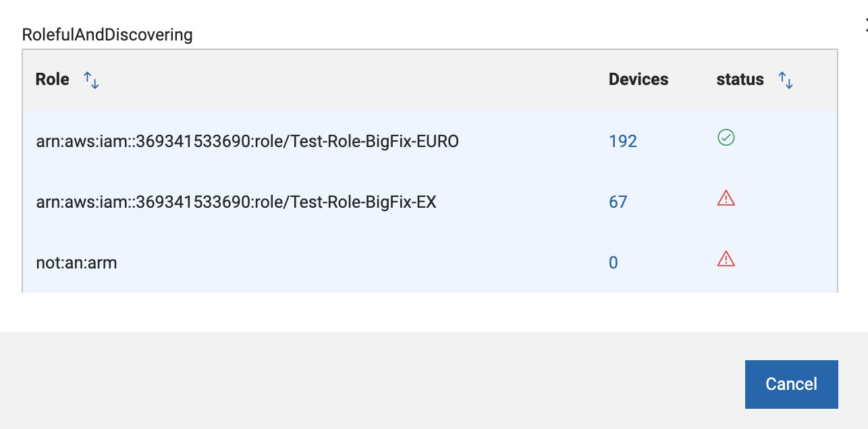Open the 0 devices link
Image resolution: width=868 pixels, height=429 pixels.
pos(613,262)
